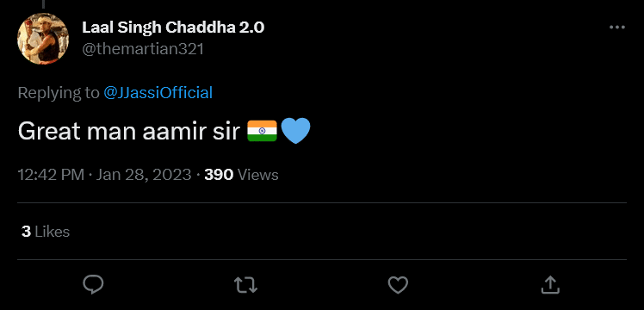Image resolution: width=644 pixels, height=310 pixels.
Task: Click the Laal Singh Chaddha 2.0 display name
Action: click(173, 28)
